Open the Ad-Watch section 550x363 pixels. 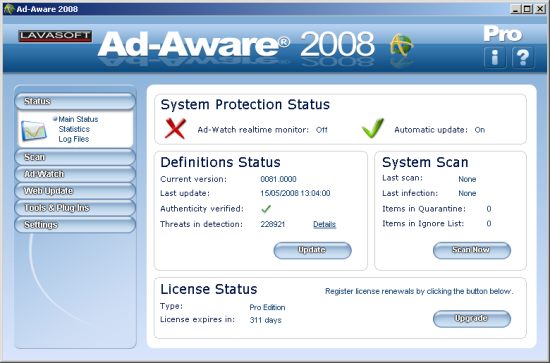[x=75, y=174]
